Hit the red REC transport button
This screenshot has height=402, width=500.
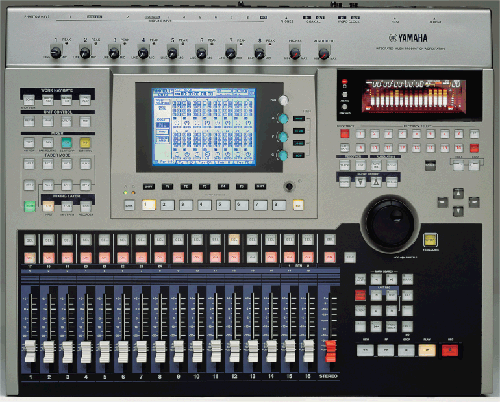point(450,350)
